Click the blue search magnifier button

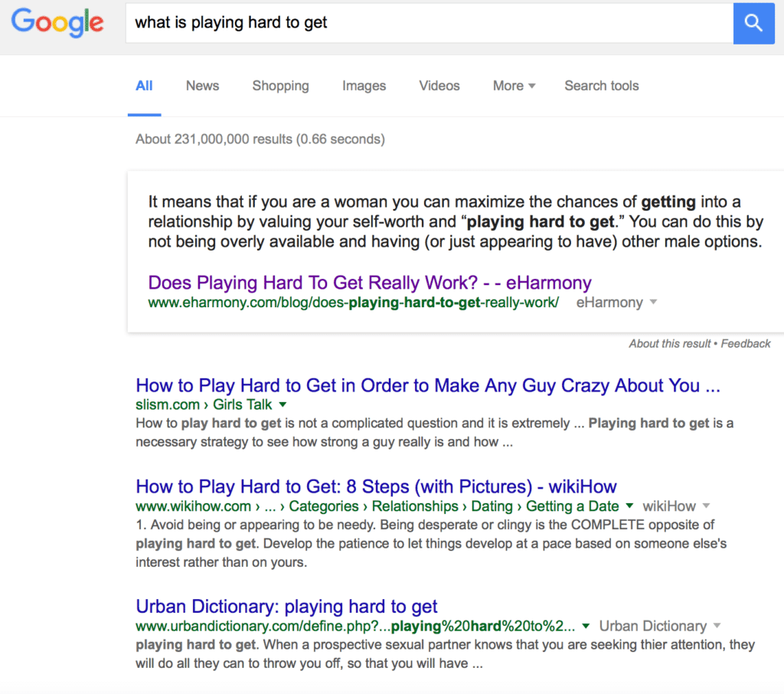click(x=753, y=23)
